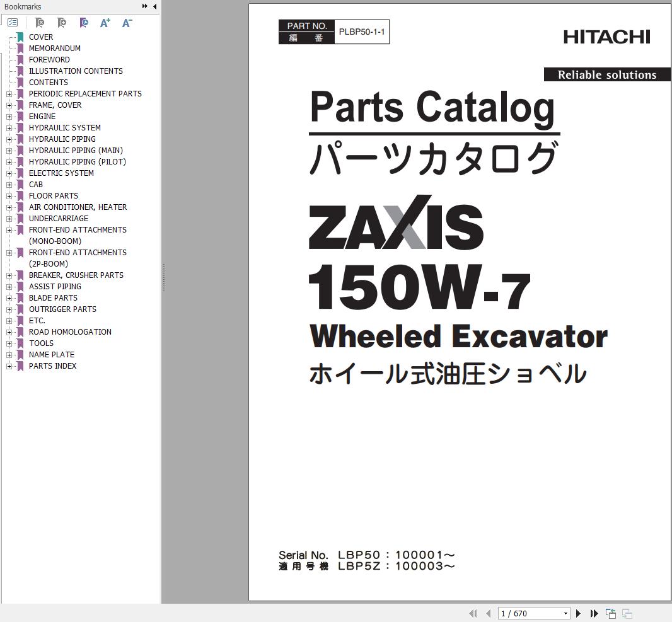Click the serial number LBP5Z : 100003~ line
The image size is (672, 622).
click(x=397, y=566)
